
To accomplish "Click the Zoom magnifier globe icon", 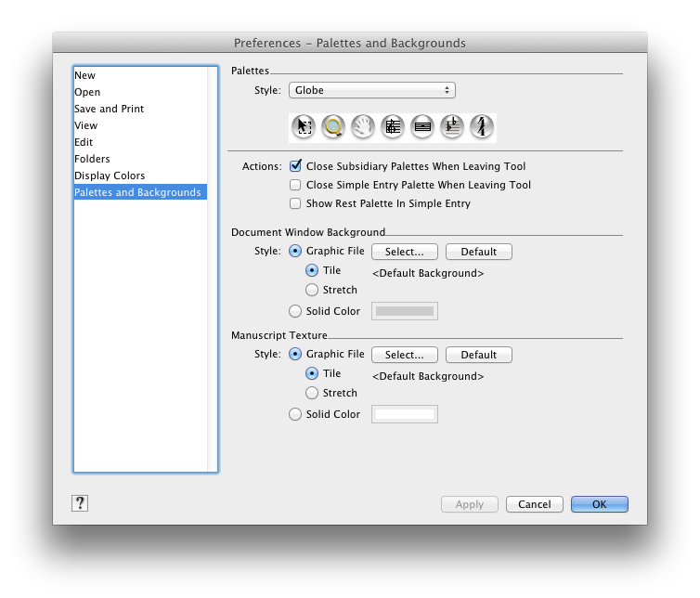I will point(333,127).
